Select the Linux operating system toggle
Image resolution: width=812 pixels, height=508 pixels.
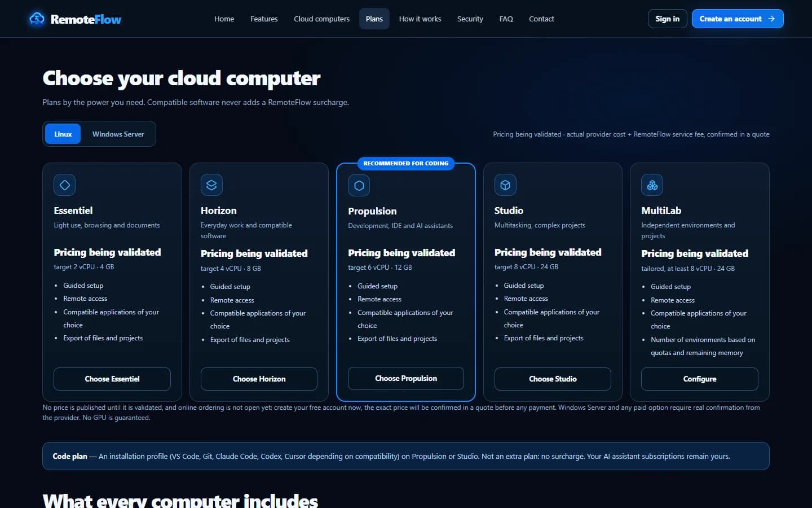coord(63,134)
